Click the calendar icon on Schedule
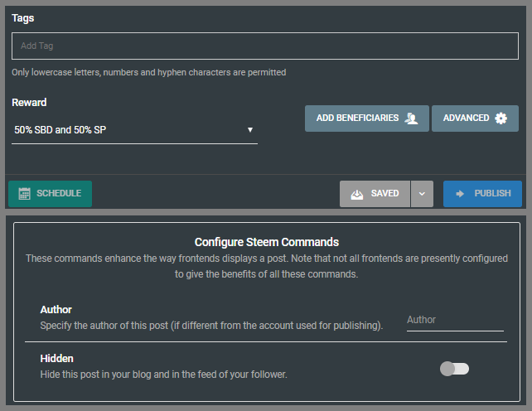 coord(25,194)
